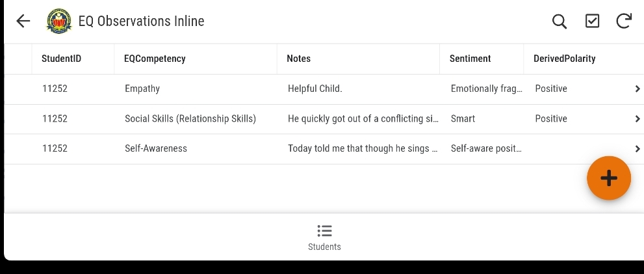Click the Notes column header
Viewport: 644px width, 274px height.
coord(298,59)
